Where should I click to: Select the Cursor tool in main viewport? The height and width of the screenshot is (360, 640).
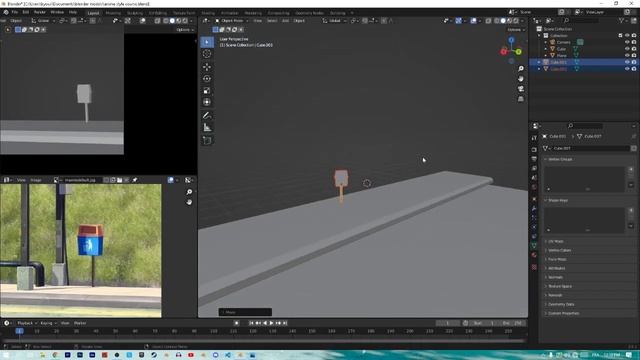coord(207,53)
